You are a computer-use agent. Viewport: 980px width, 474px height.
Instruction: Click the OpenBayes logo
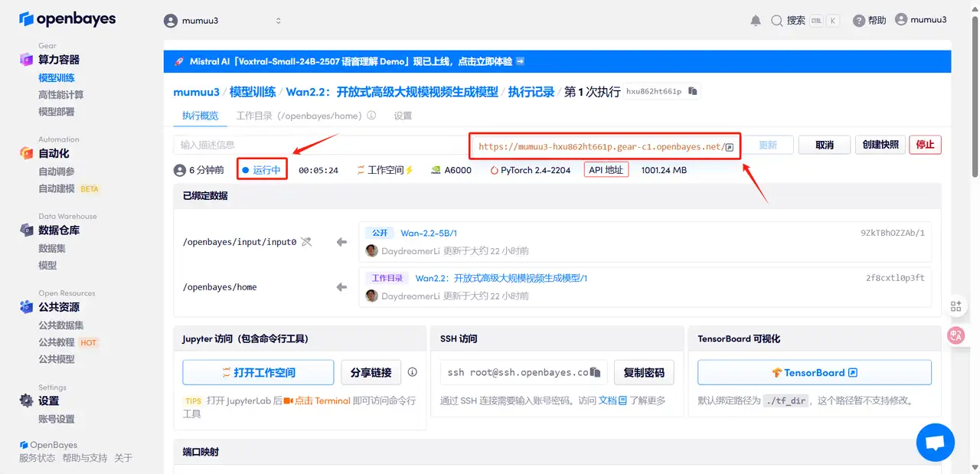[67, 18]
